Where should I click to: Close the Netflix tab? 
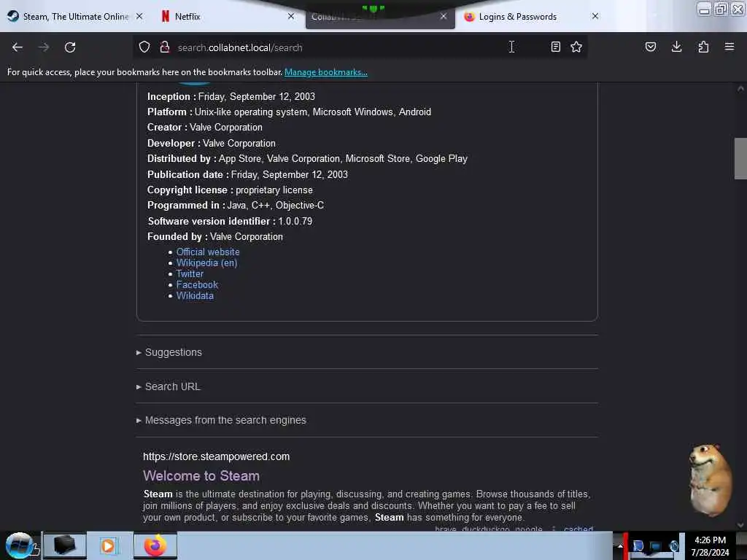pos(291,16)
